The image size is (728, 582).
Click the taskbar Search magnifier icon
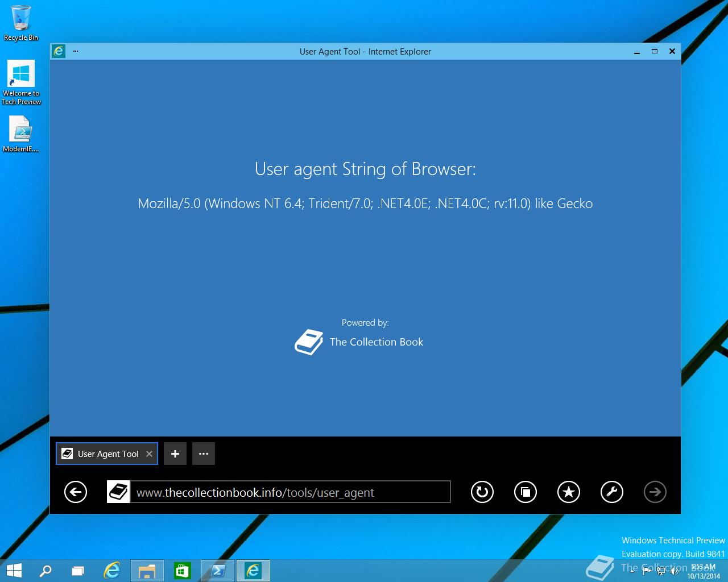(x=45, y=571)
